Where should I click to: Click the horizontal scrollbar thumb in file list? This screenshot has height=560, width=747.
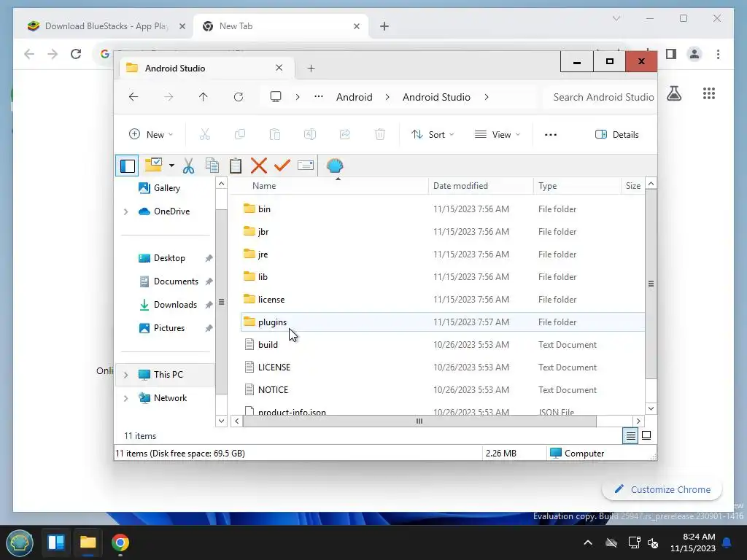(x=419, y=421)
